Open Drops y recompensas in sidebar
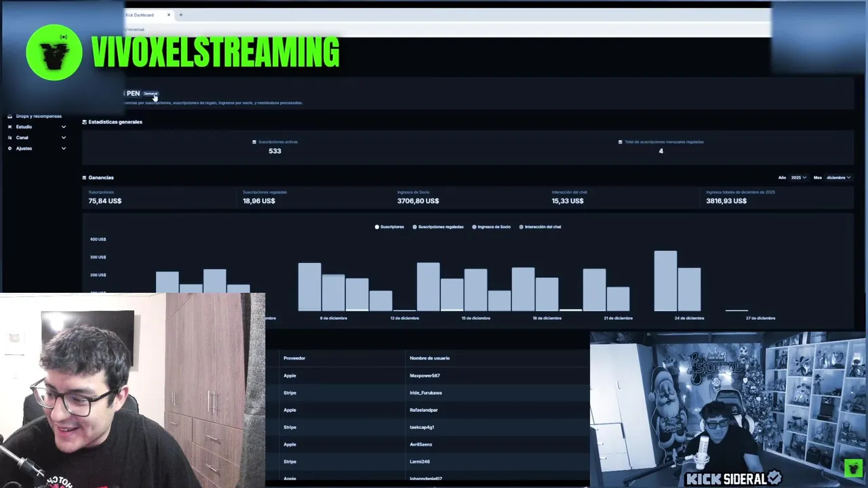 tap(39, 116)
